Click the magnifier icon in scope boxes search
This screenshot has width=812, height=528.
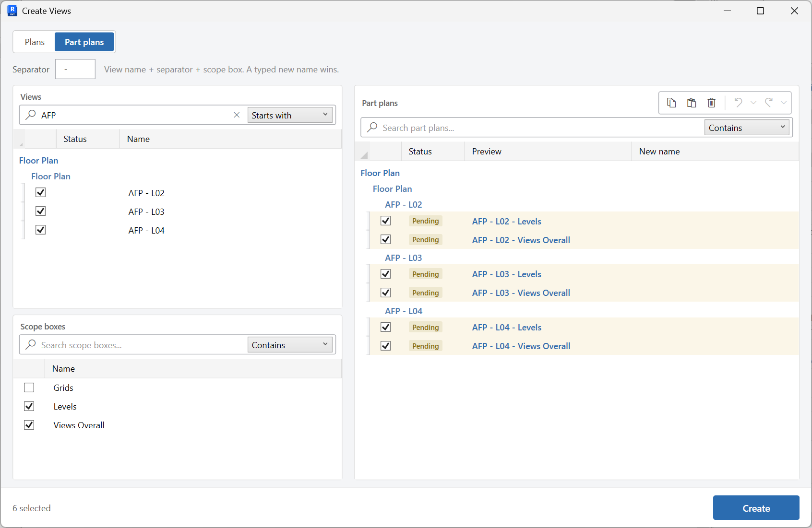point(31,344)
